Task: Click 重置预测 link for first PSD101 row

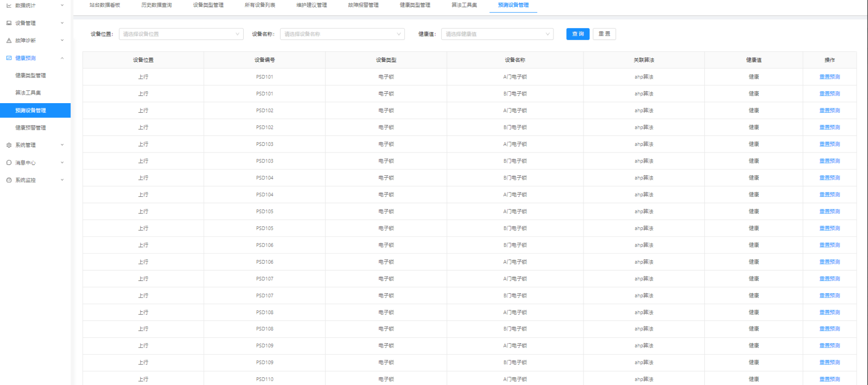Action: pos(829,77)
